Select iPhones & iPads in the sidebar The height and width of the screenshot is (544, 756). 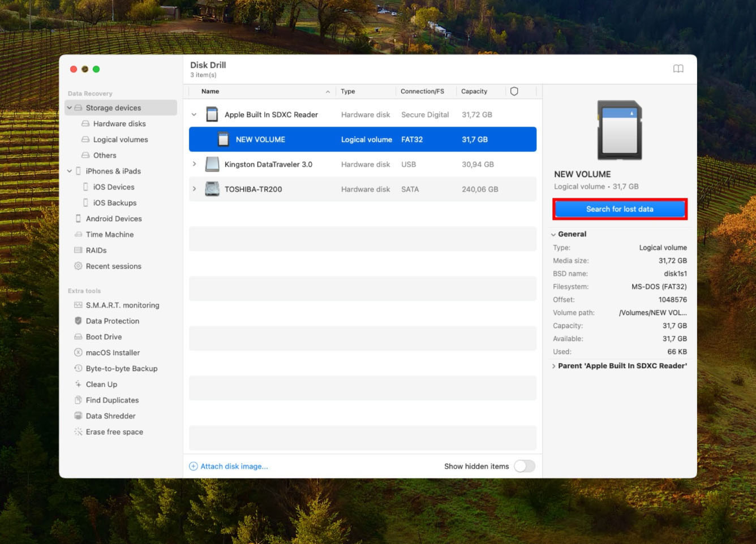pyautogui.click(x=113, y=171)
